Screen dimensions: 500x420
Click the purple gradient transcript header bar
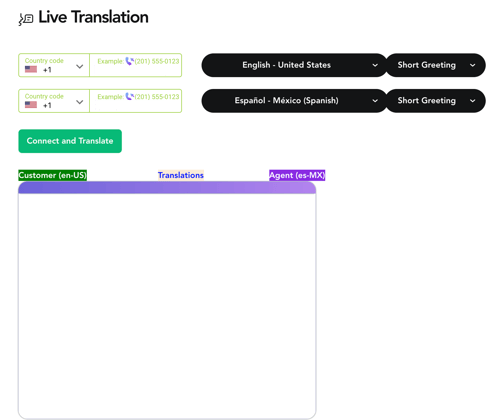pos(167,188)
